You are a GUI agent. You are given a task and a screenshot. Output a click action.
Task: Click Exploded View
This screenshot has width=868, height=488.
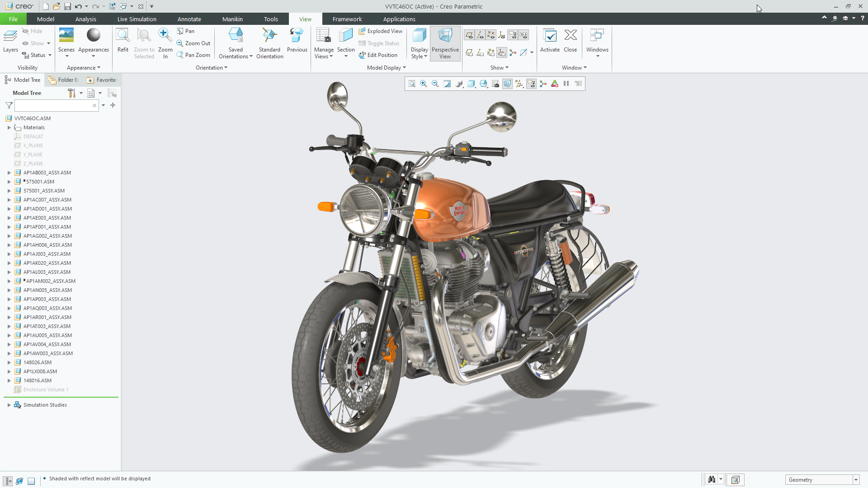click(381, 31)
